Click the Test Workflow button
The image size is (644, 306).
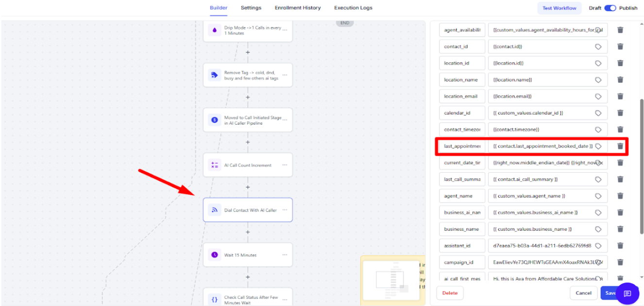559,8
